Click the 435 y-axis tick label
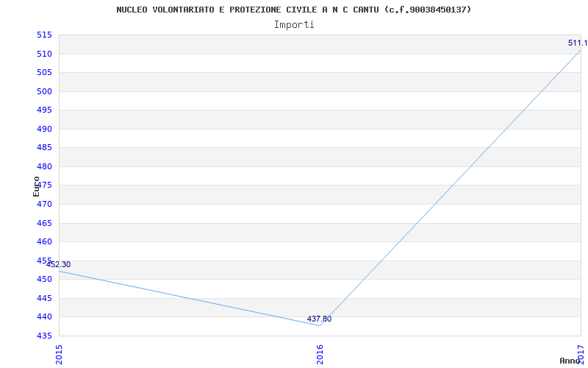 coord(44,336)
